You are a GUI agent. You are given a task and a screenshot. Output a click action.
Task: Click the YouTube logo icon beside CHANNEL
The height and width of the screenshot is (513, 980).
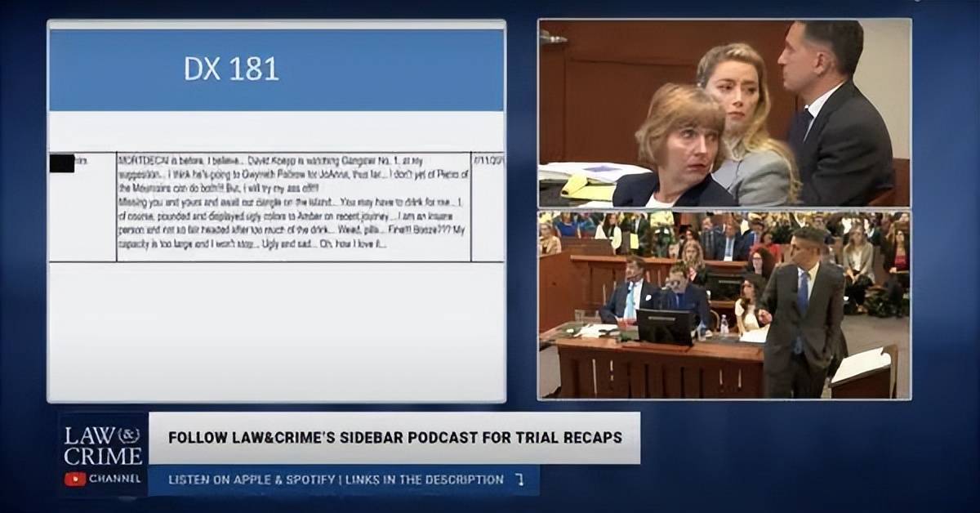pyautogui.click(x=75, y=479)
